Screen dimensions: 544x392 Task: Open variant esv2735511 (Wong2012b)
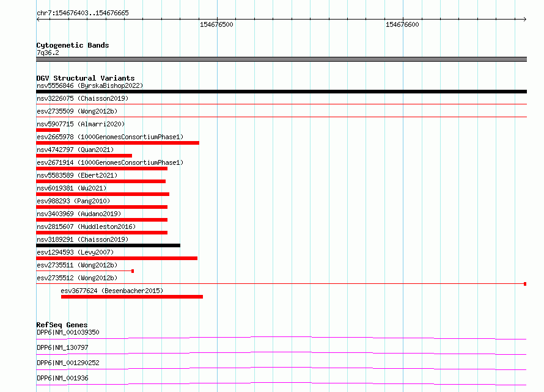click(77, 265)
